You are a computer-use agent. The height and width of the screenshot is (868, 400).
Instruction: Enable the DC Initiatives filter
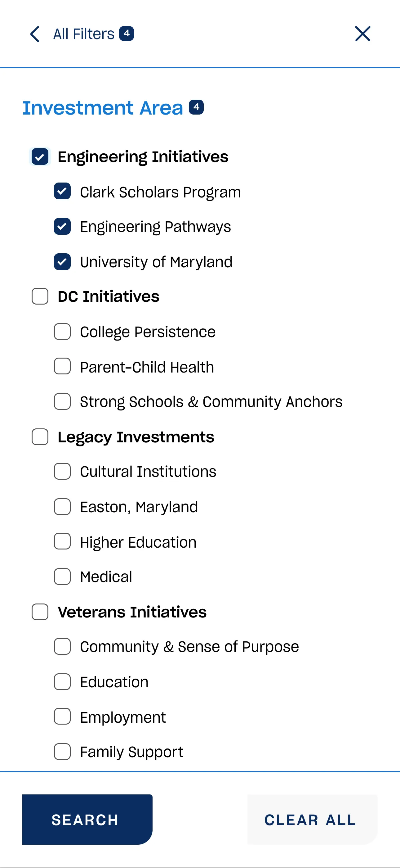pos(40,296)
